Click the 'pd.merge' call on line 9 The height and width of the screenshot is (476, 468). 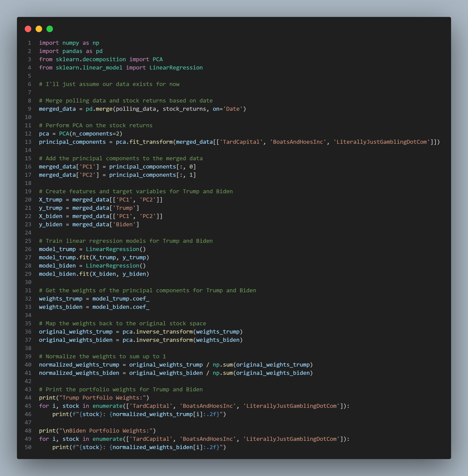click(99, 109)
